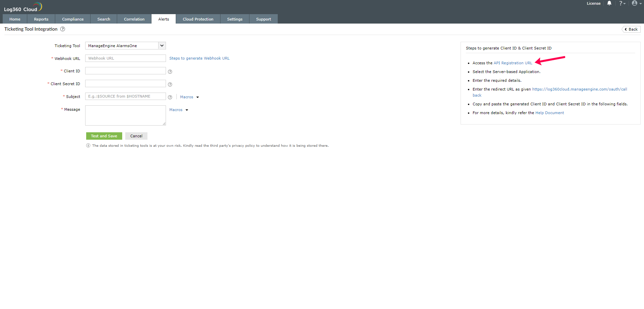Open Steps to generate Webhook URL link
This screenshot has height=309, width=644.
coord(199,58)
